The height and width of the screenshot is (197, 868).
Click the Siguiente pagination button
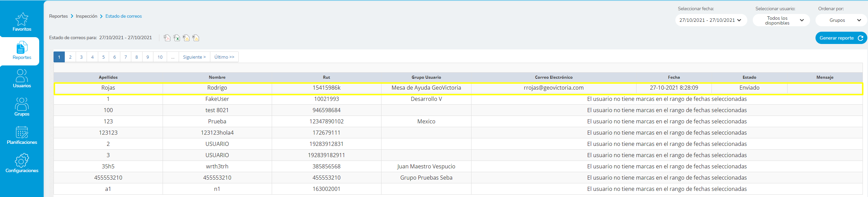(x=194, y=57)
